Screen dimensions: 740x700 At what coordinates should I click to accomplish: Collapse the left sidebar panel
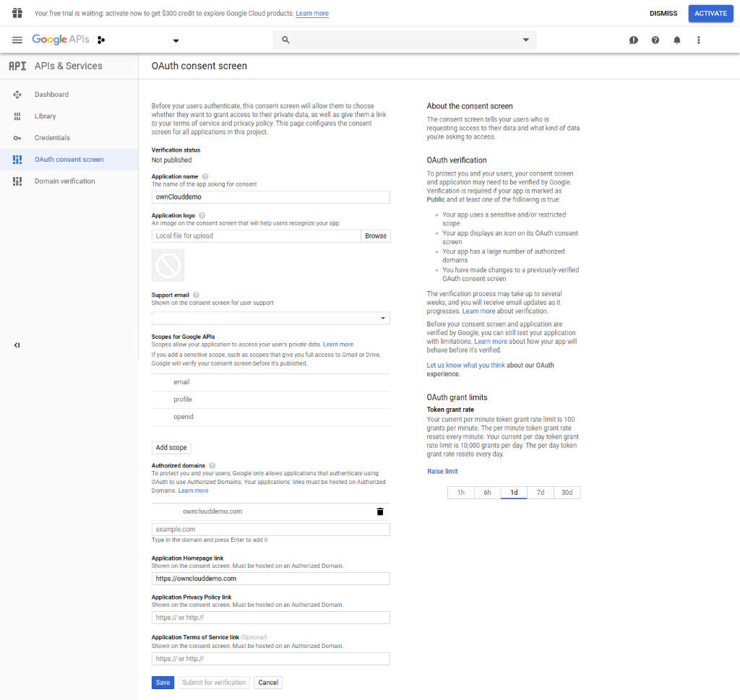17,345
